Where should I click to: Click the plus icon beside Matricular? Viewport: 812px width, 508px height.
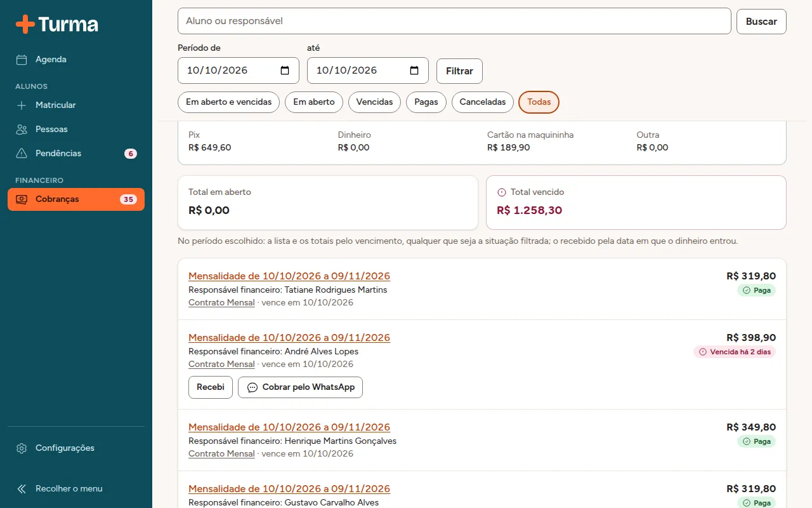22,105
